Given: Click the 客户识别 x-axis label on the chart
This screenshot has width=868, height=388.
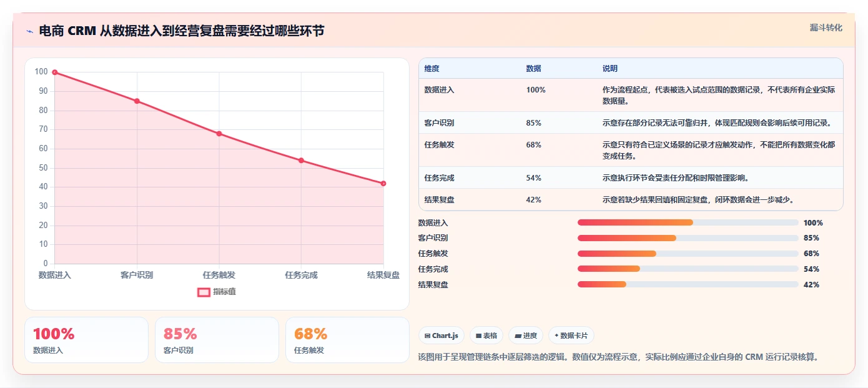Looking at the screenshot, I should click(x=137, y=275).
